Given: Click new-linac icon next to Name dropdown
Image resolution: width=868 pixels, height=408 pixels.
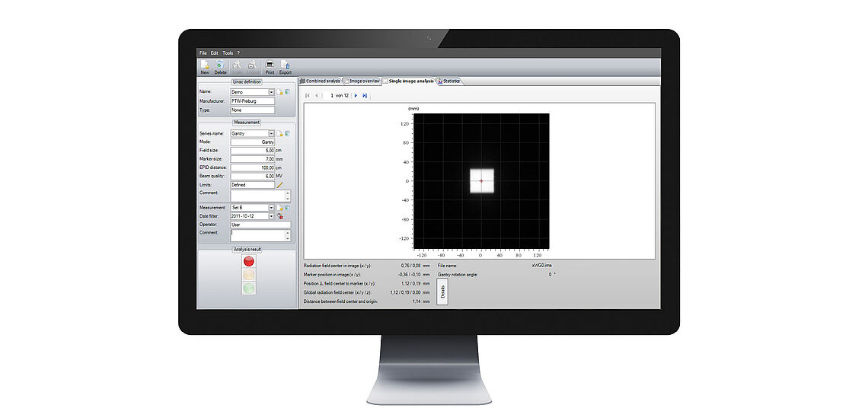Looking at the screenshot, I should point(279,91).
